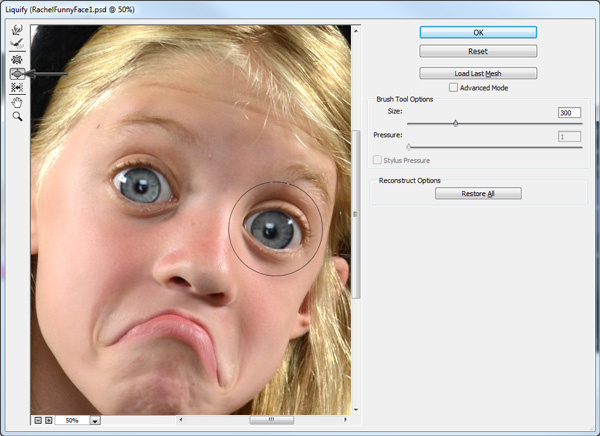Click the horizontal scroll left arrow

pyautogui.click(x=181, y=420)
